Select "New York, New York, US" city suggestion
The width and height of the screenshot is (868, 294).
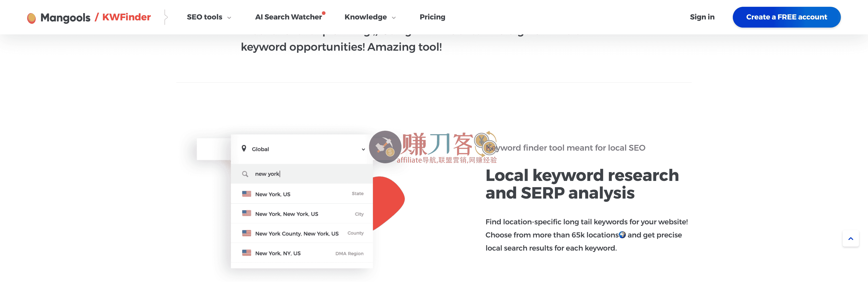click(x=286, y=213)
